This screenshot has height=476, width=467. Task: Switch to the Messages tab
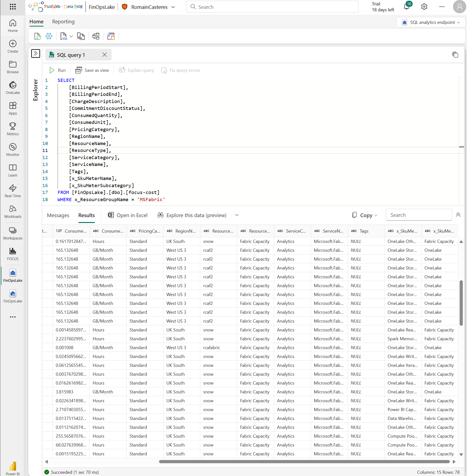(x=58, y=215)
